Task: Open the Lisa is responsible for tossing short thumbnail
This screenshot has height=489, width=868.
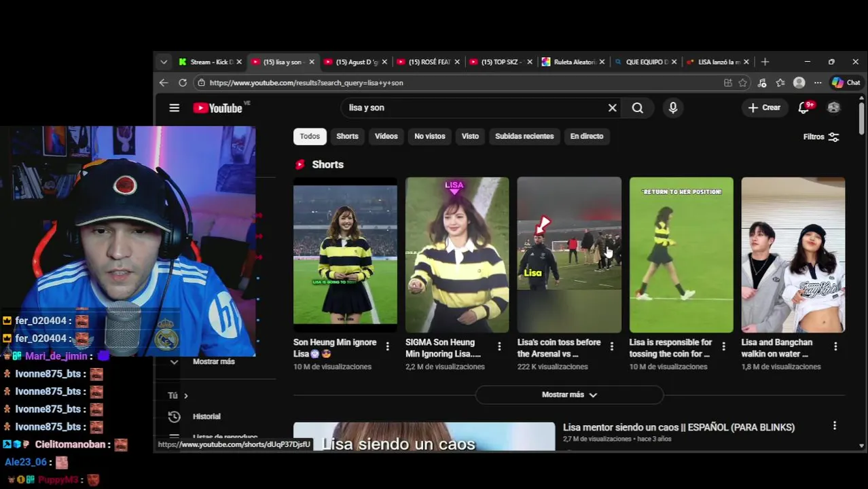Action: pos(681,255)
